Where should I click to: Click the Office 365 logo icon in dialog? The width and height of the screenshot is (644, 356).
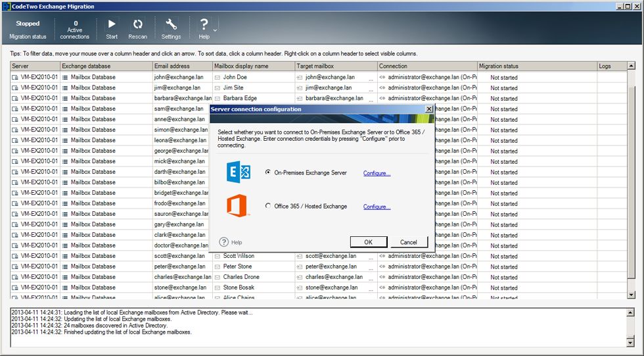click(237, 205)
